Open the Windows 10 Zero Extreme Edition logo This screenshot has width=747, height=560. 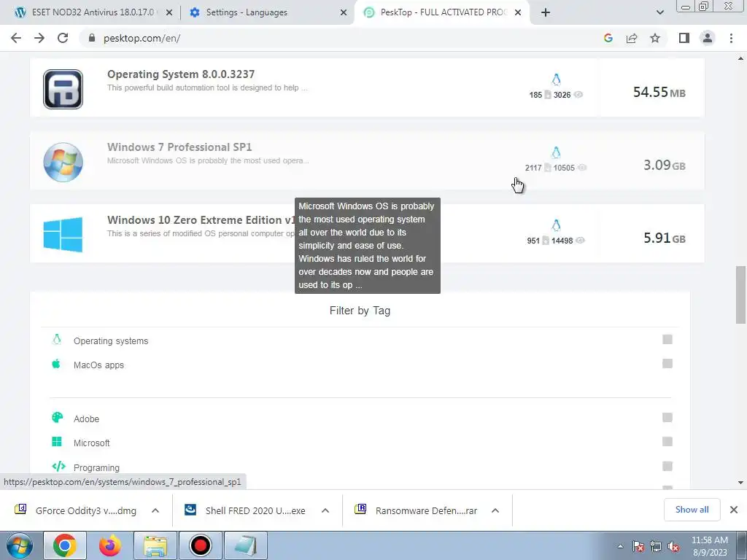(x=63, y=235)
